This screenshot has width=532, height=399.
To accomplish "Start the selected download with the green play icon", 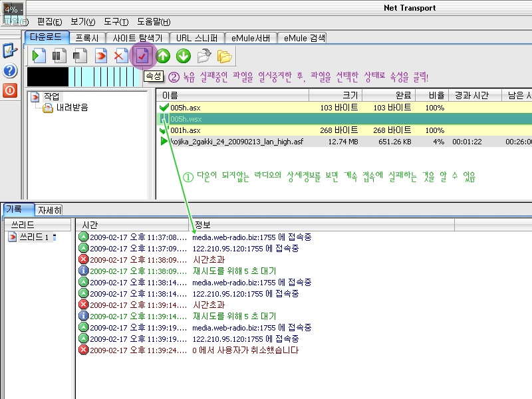I will [x=39, y=56].
